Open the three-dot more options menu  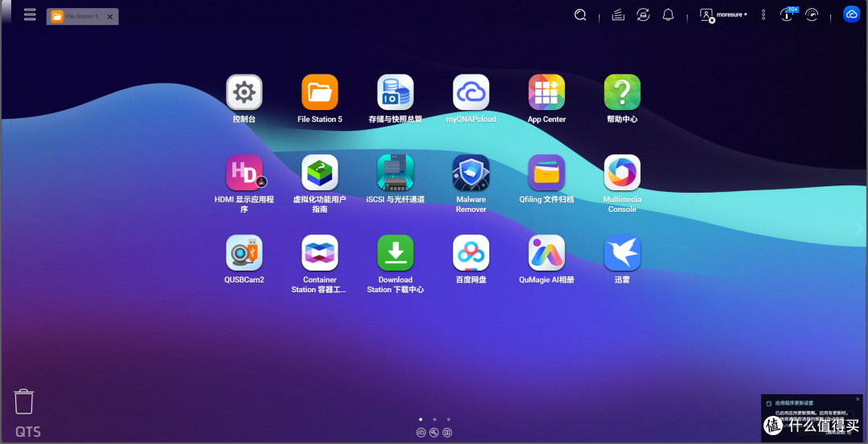(764, 15)
